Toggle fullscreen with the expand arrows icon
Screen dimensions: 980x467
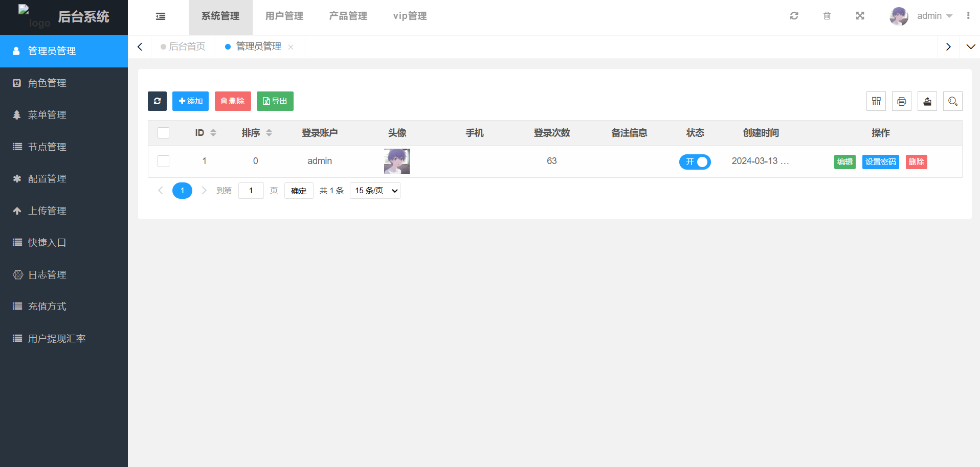[860, 16]
